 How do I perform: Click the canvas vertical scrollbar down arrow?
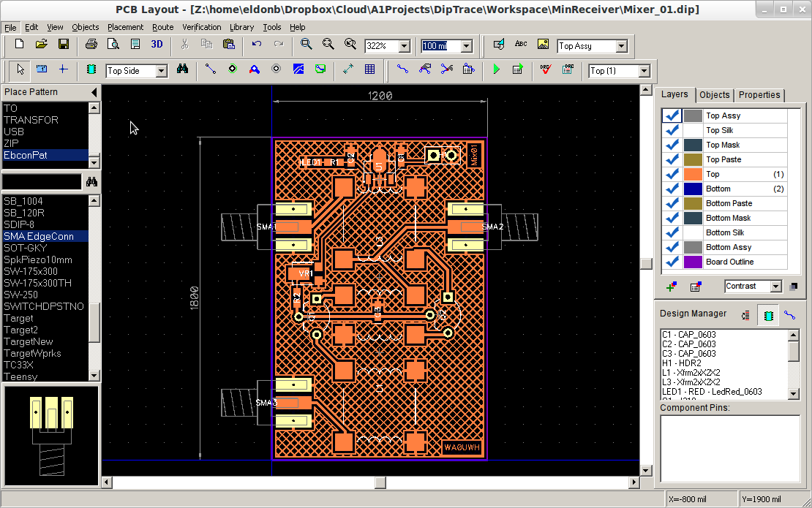click(646, 470)
